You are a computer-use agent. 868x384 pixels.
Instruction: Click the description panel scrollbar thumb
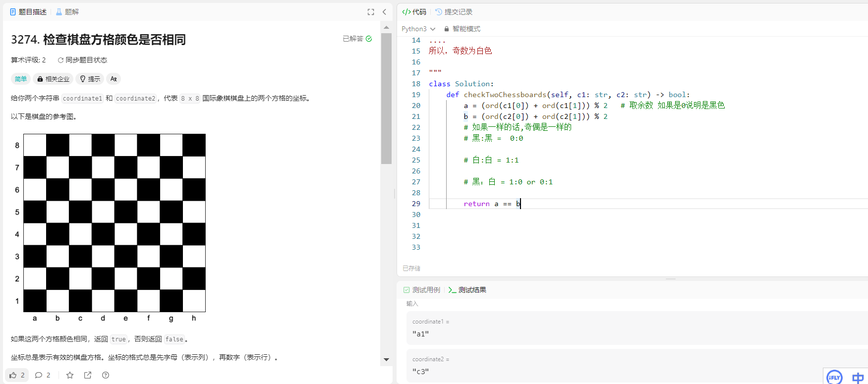click(x=386, y=99)
